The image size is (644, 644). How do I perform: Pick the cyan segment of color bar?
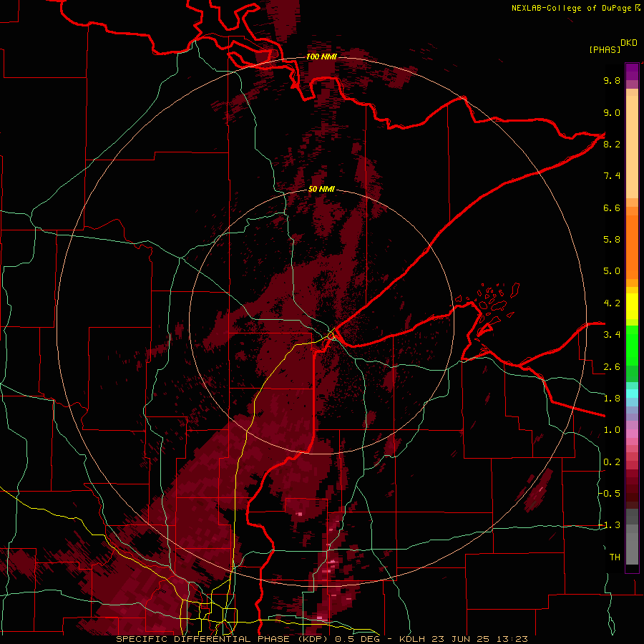click(x=632, y=394)
